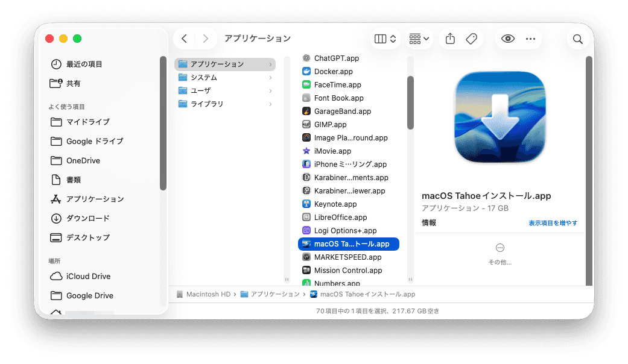Open the ellipsis More actions toolbar button
This screenshot has height=364, width=628.
point(530,39)
